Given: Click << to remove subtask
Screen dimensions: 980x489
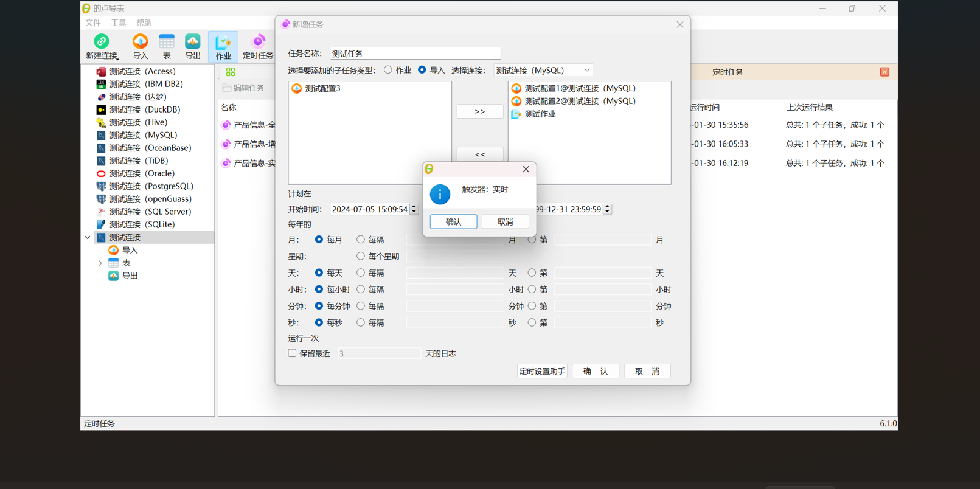Looking at the screenshot, I should (480, 154).
